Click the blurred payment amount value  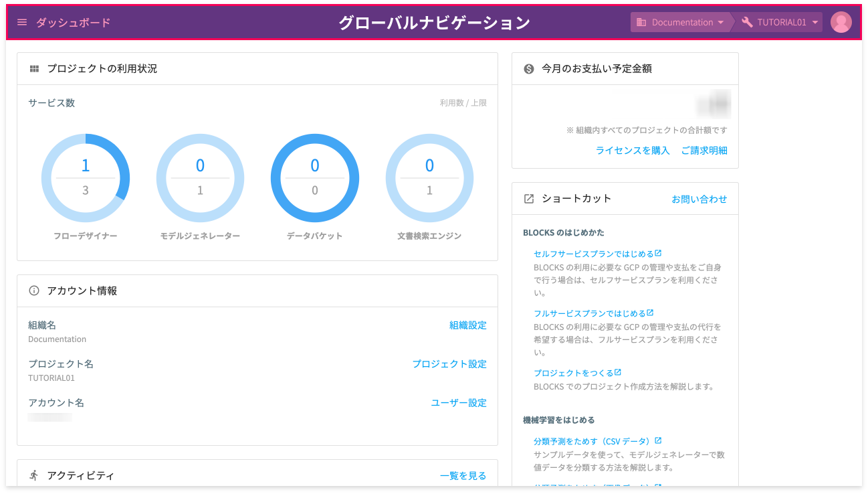(713, 105)
